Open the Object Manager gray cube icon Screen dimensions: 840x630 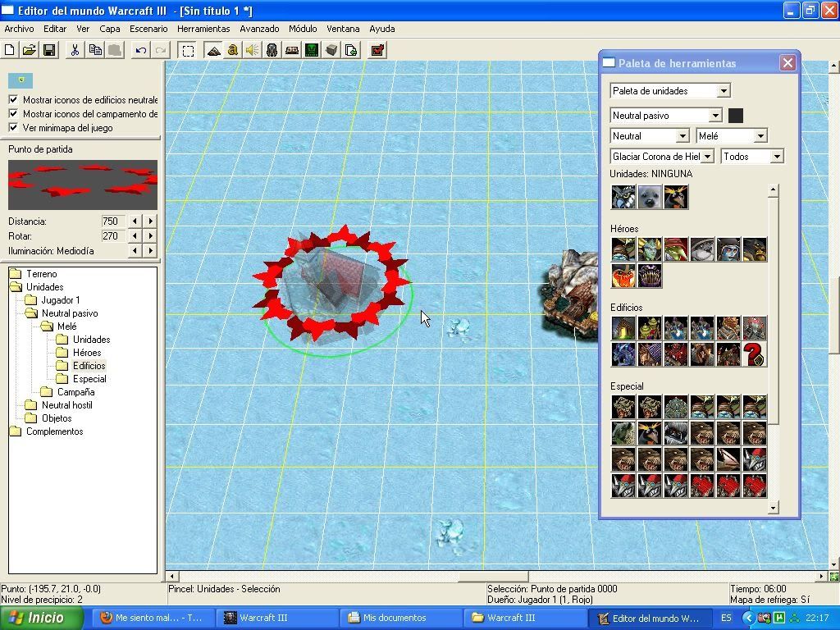(x=331, y=50)
